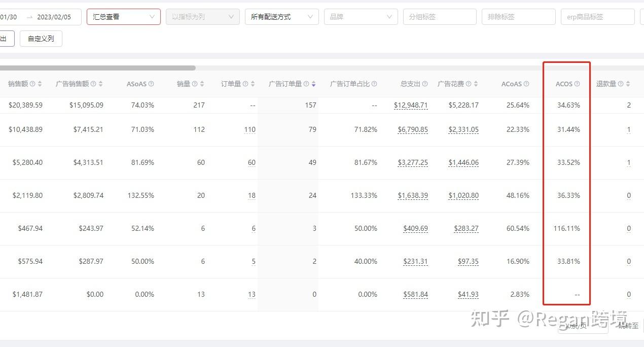Click help icon next to 广告订单占比 header
The image size is (644, 347).
click(x=374, y=84)
